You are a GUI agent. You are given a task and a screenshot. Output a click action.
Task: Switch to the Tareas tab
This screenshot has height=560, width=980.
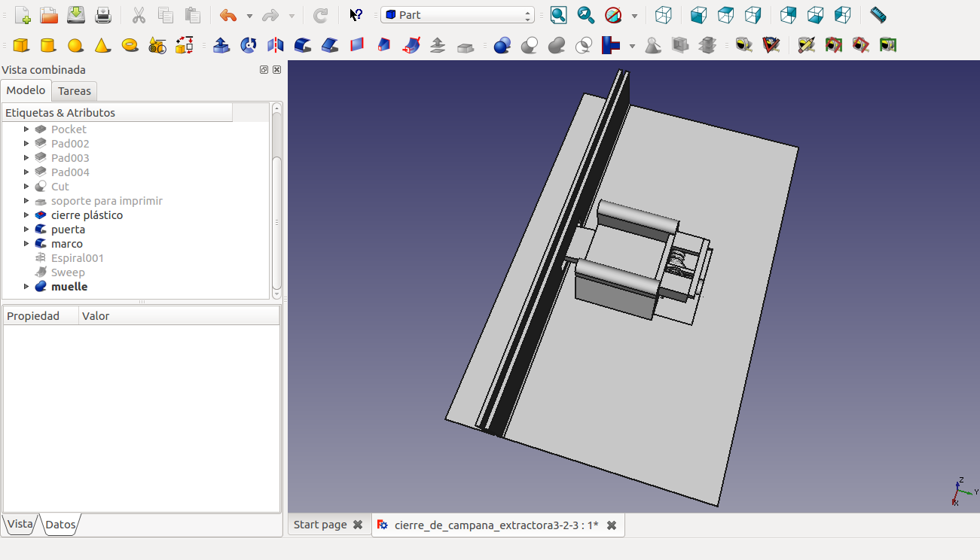click(x=75, y=91)
